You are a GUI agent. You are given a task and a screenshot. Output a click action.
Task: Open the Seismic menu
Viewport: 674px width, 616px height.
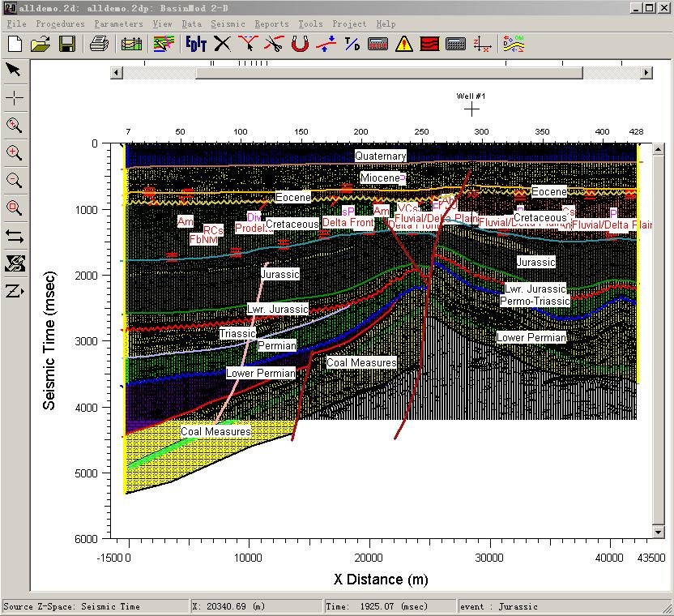228,24
